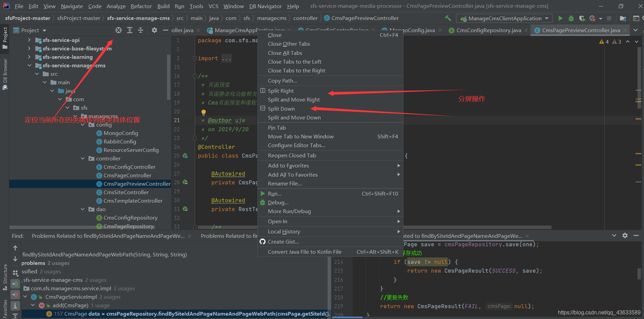Screen dimensions: 644x319
Task: Switch to CmsConfigRepository.java tab
Action: (x=489, y=30)
